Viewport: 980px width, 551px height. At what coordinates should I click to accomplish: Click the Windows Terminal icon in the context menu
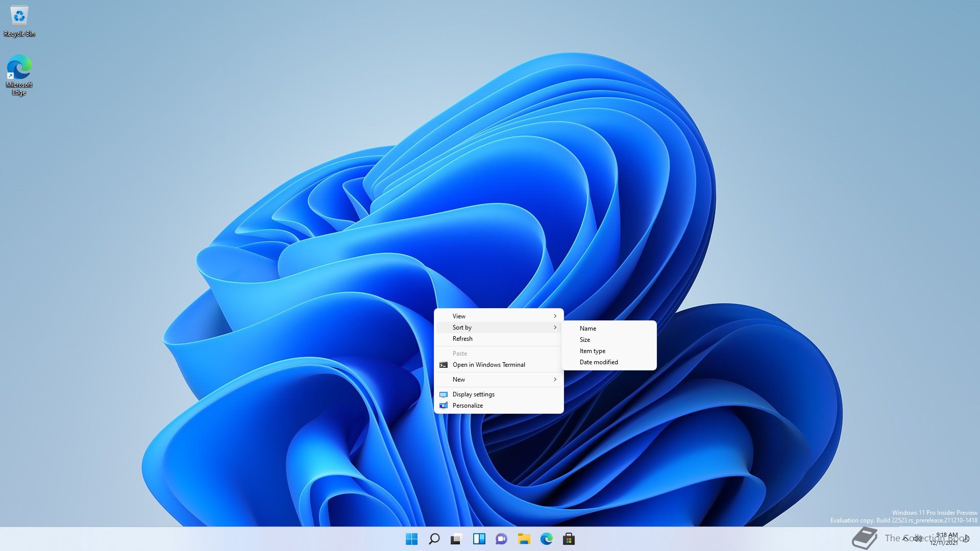pos(444,365)
